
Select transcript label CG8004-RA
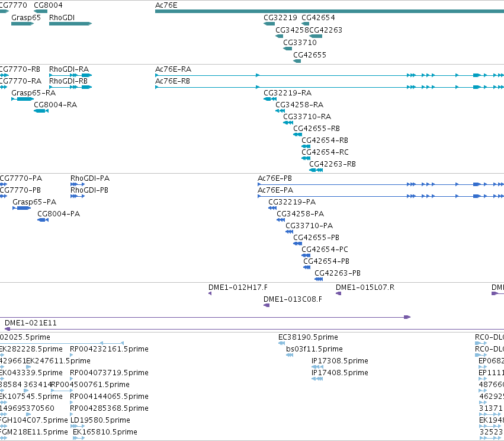[55, 105]
